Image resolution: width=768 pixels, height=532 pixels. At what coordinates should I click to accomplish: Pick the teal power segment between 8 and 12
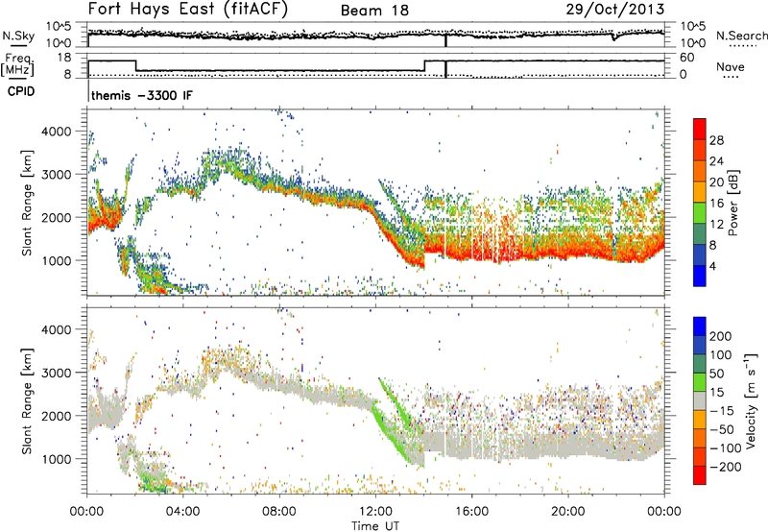(x=700, y=233)
